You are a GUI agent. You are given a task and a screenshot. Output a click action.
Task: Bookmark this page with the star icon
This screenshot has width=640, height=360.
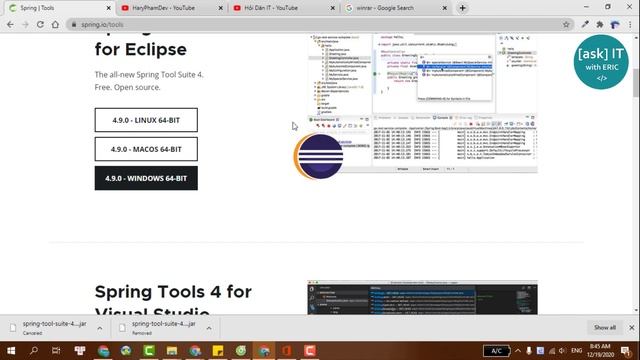coord(566,24)
